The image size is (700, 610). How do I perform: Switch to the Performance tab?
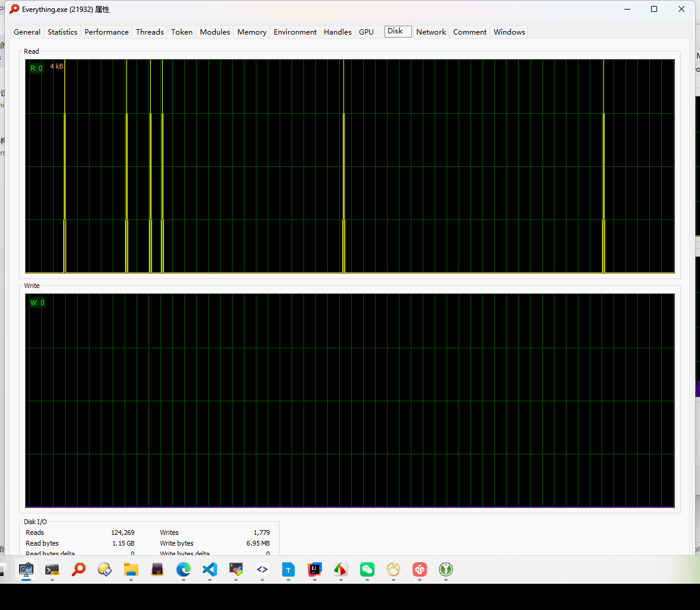[107, 32]
